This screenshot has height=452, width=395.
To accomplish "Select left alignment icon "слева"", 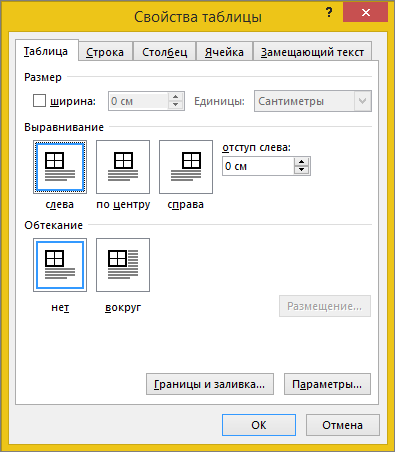I will [x=60, y=167].
